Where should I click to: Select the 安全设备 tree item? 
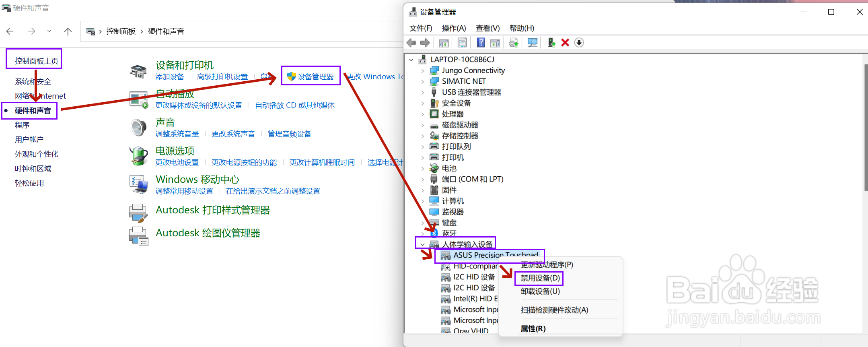(x=456, y=103)
